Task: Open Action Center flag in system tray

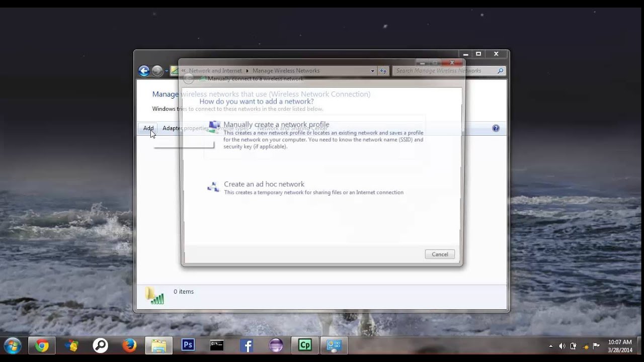Action: [x=596, y=346]
